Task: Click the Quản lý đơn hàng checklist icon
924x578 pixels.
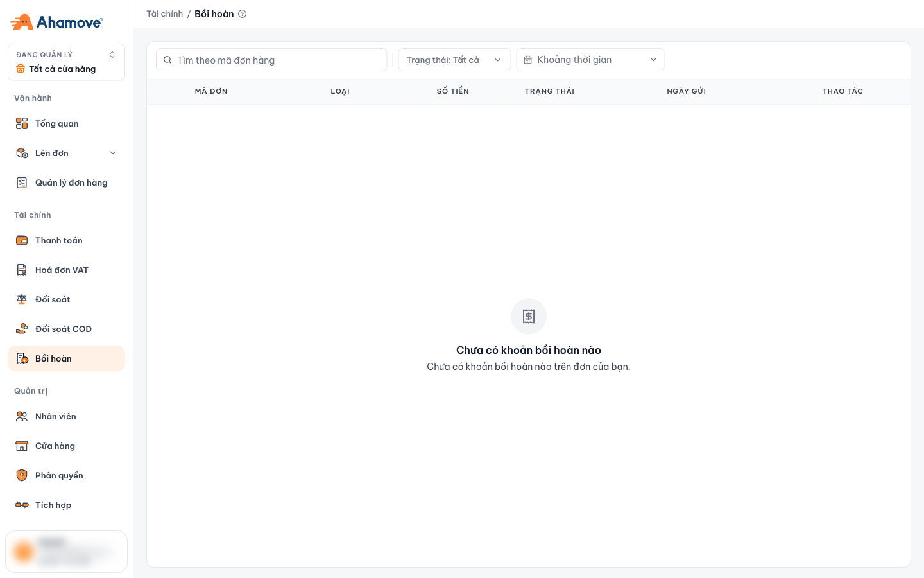Action: point(22,182)
